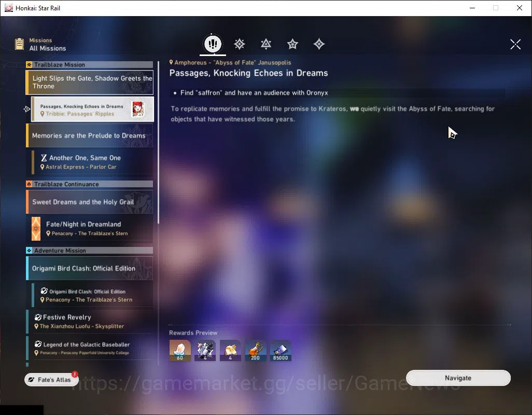532x415 pixels.
Task: Switch to Trailblaze Continuance filter tab
Action: tap(266, 44)
